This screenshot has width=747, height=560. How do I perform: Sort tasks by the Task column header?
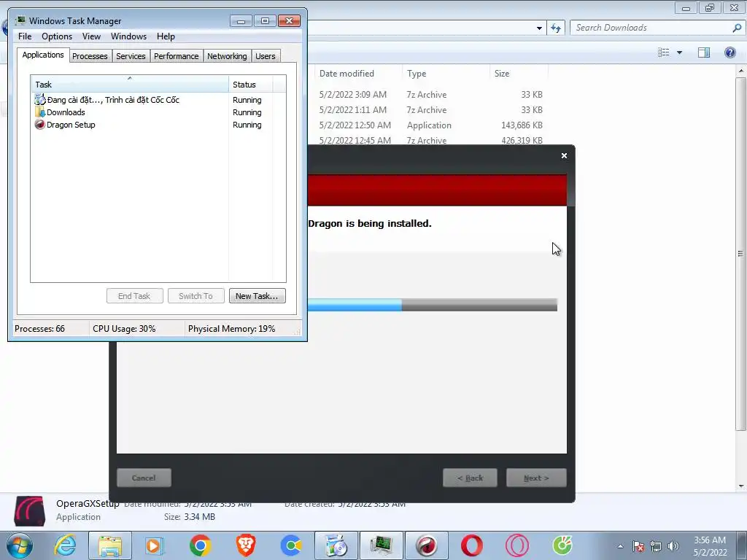click(x=130, y=85)
